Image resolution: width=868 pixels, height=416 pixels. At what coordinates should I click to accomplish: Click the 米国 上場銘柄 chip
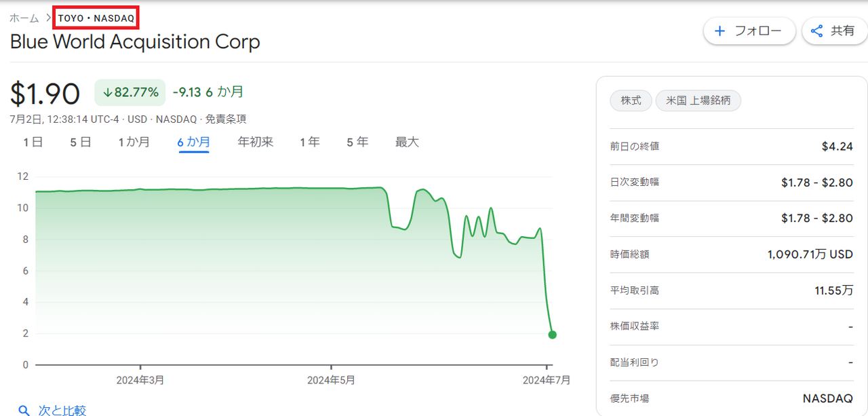click(698, 100)
